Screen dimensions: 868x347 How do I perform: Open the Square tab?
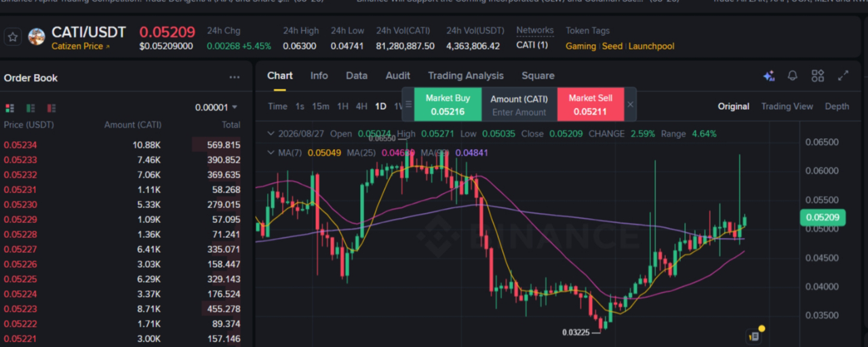(x=538, y=76)
